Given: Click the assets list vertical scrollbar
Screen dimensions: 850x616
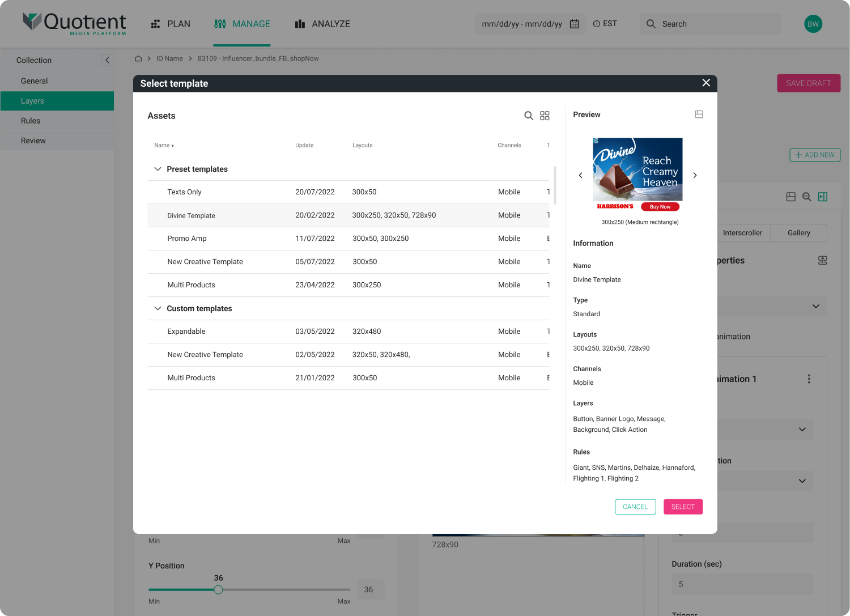Looking at the screenshot, I should [555, 185].
